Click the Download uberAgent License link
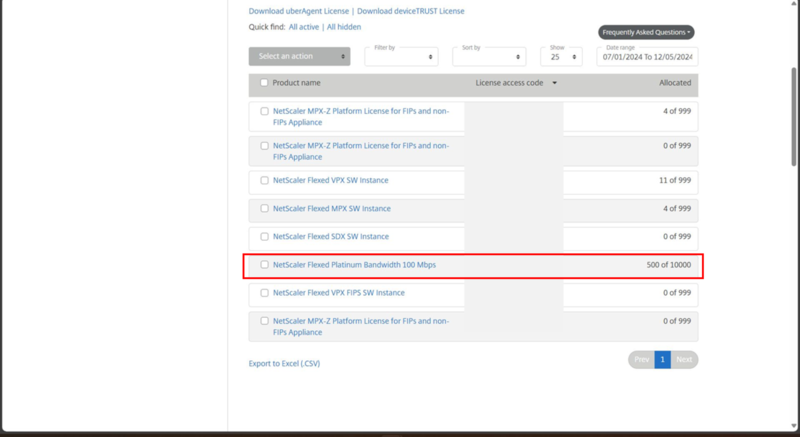The image size is (800, 437). pyautogui.click(x=298, y=11)
